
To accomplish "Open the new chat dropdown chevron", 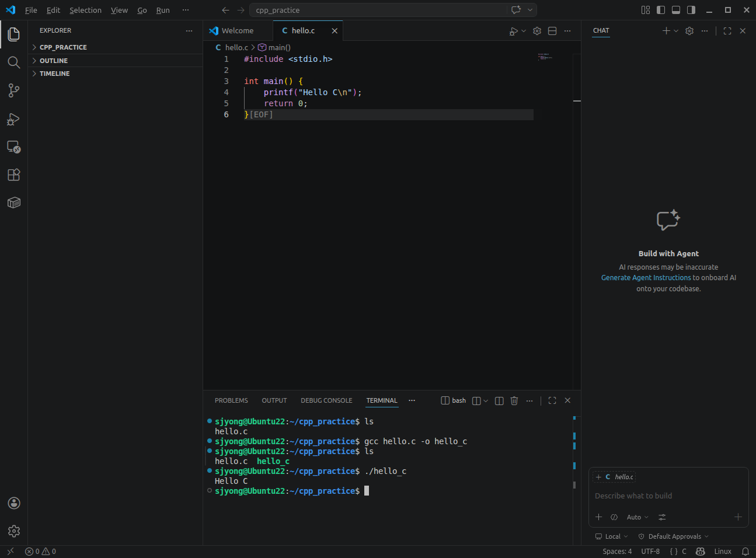I will click(x=676, y=31).
